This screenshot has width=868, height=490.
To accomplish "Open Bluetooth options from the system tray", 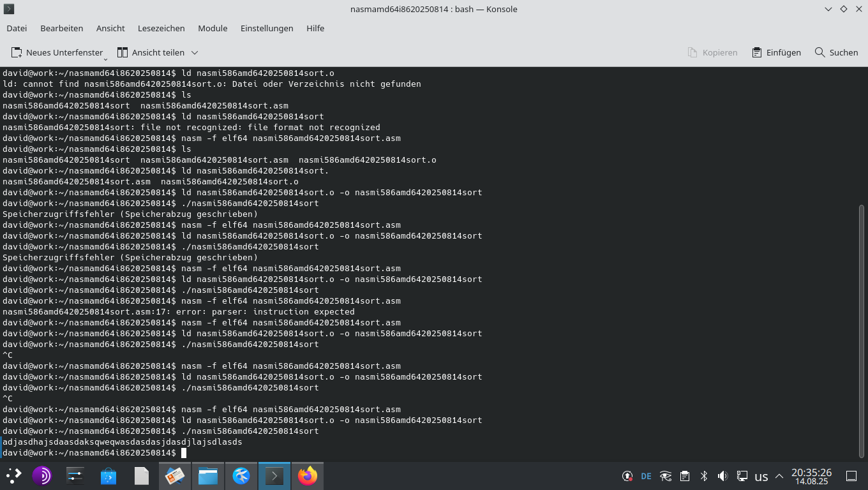I will 703,476.
